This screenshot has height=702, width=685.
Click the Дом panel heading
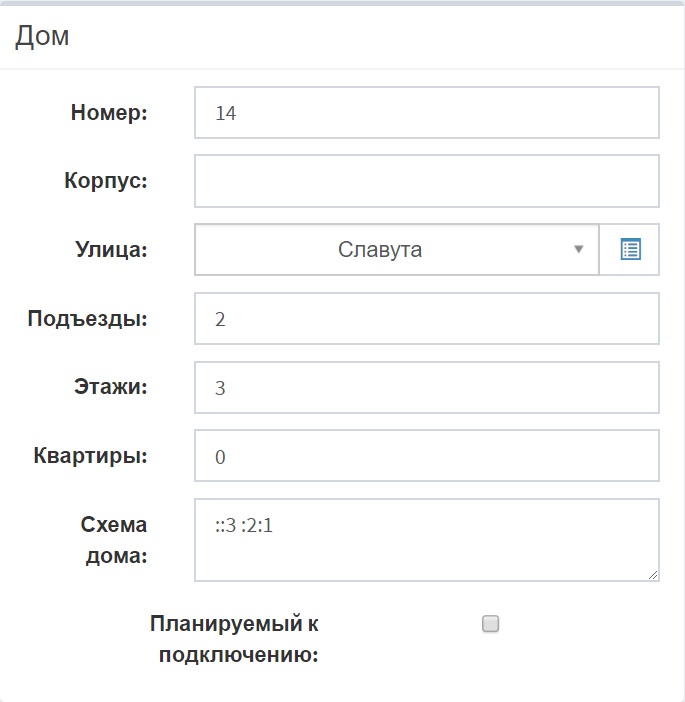(42, 36)
